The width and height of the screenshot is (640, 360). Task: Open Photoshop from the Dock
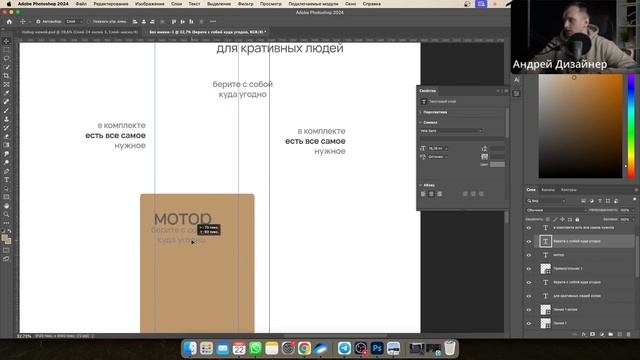(x=377, y=348)
